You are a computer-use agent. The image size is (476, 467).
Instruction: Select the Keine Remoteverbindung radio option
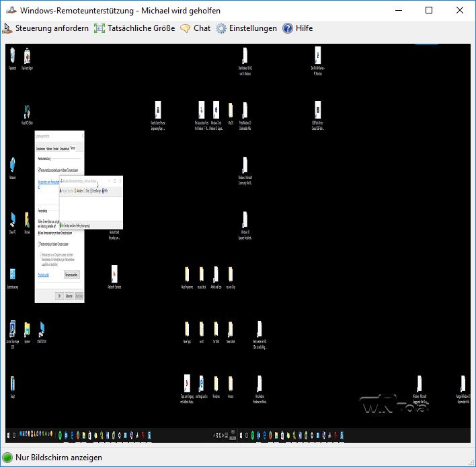(x=39, y=233)
